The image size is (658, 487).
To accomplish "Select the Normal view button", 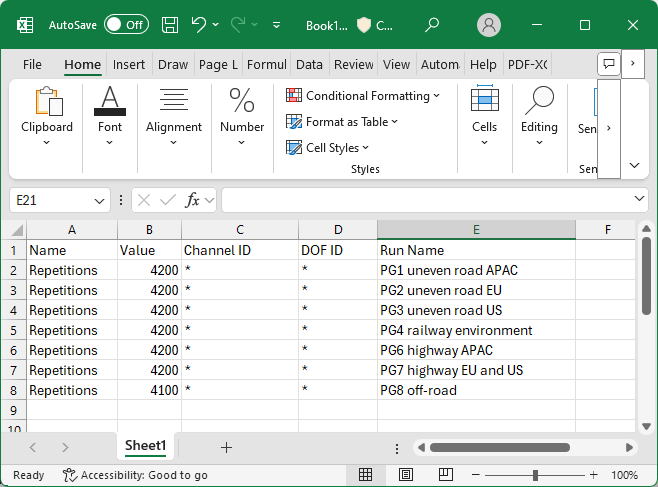I will coord(366,475).
